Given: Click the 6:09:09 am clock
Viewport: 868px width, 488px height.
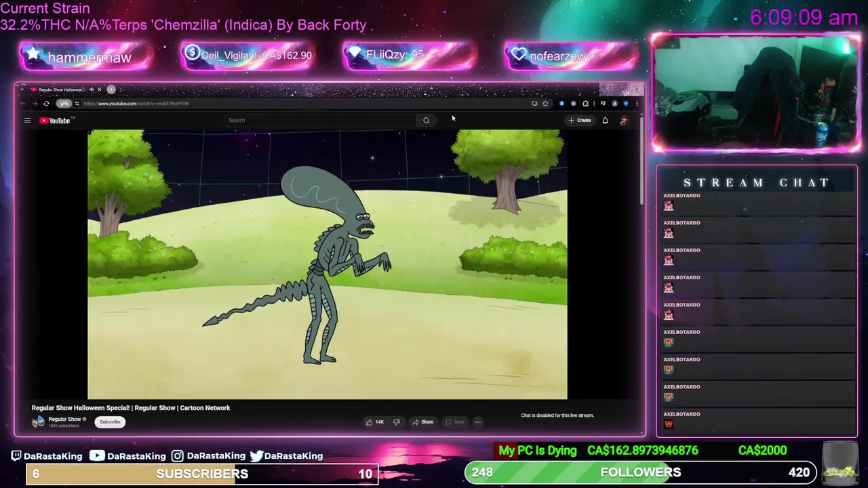Looking at the screenshot, I should point(804,18).
